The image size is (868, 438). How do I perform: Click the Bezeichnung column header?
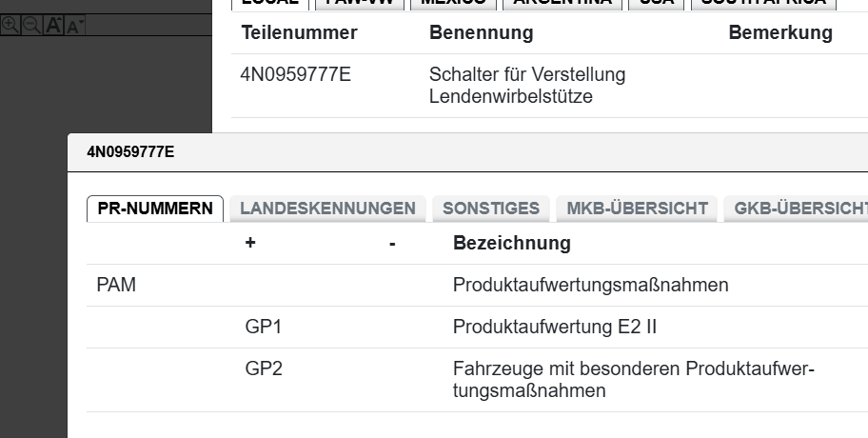tap(511, 243)
